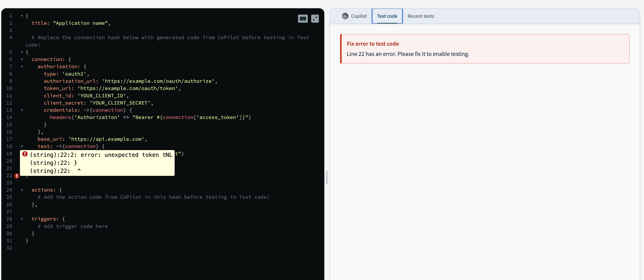Collapse the credentials lambda fold arrow

(x=22, y=110)
